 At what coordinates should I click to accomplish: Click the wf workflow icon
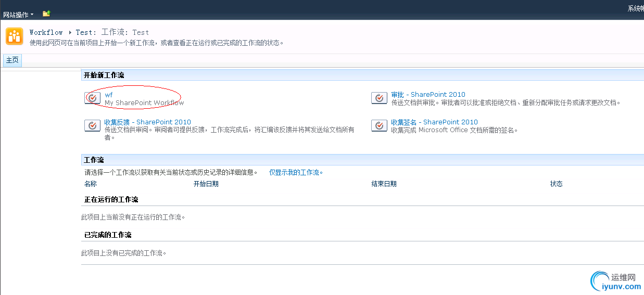click(x=93, y=98)
